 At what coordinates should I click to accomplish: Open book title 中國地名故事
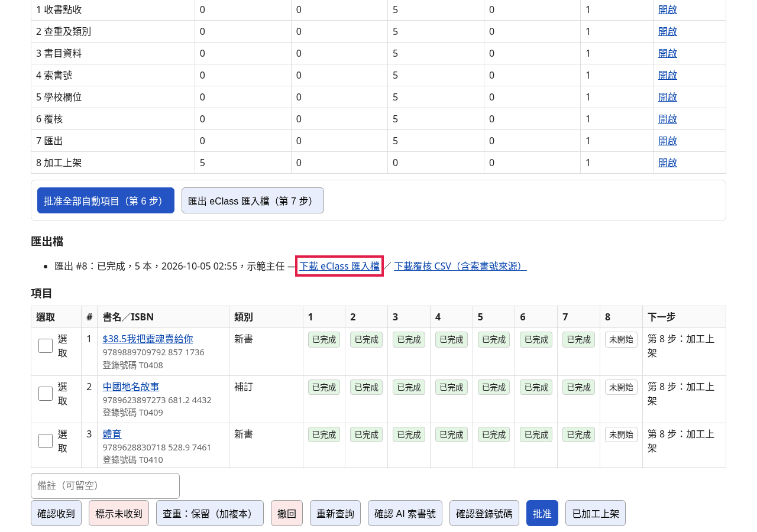coord(131,387)
